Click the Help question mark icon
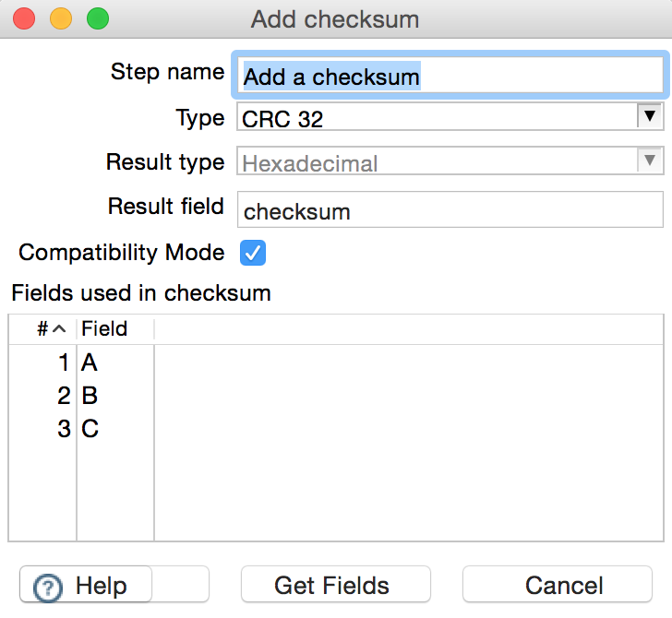The image size is (672, 618). click(x=49, y=587)
